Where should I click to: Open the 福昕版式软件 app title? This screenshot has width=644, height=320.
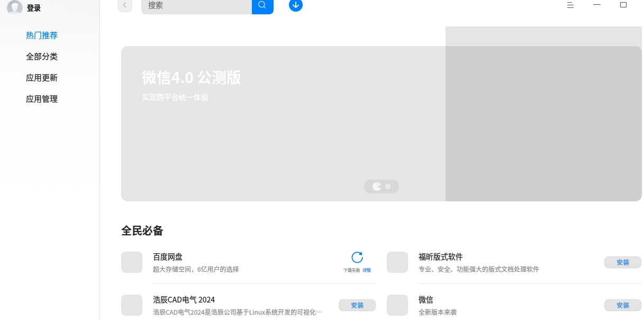(x=441, y=257)
